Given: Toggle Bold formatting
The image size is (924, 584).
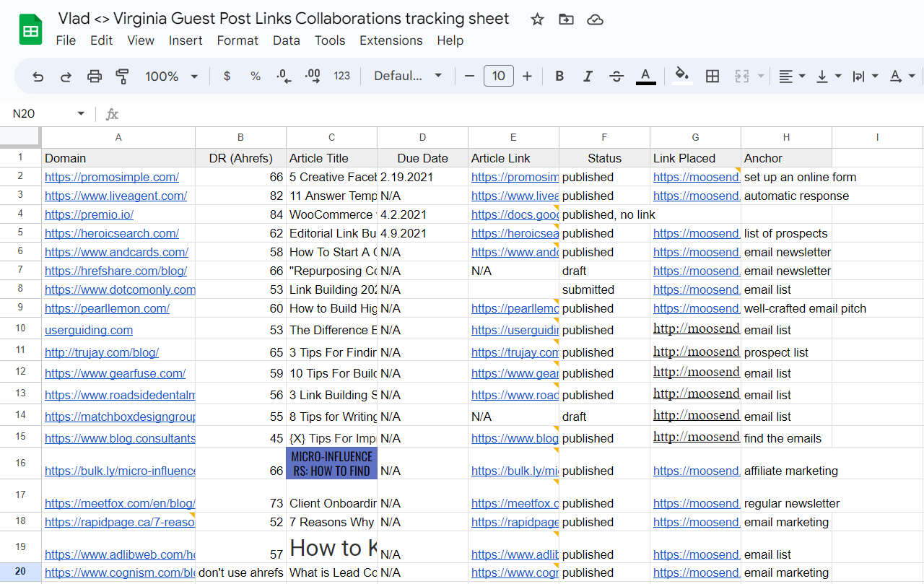Looking at the screenshot, I should (x=559, y=76).
